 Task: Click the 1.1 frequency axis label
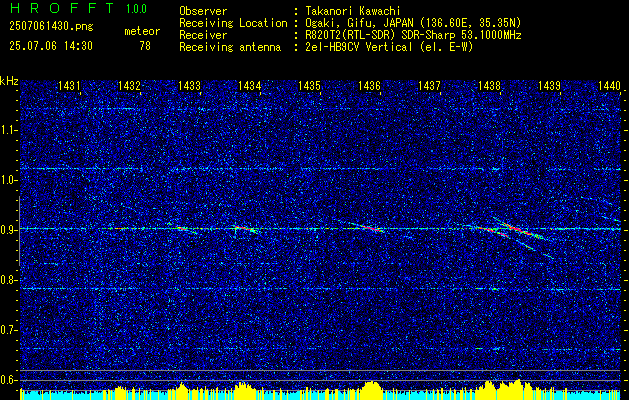click(x=8, y=130)
